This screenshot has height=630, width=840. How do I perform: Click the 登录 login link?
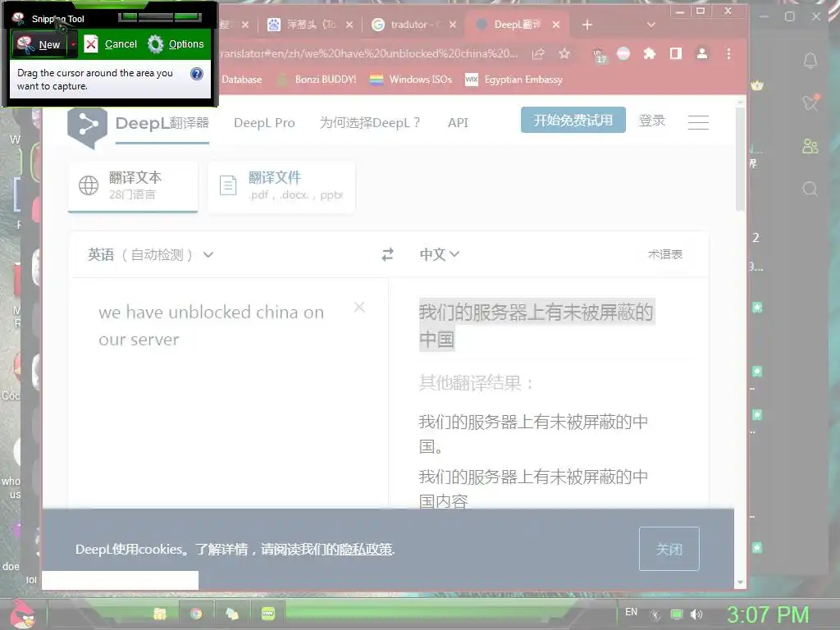[652, 121]
